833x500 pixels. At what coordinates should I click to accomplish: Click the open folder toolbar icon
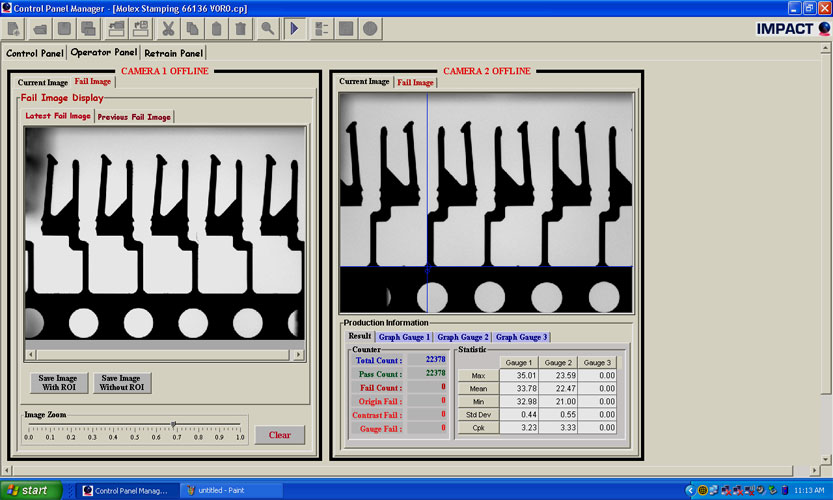(41, 28)
